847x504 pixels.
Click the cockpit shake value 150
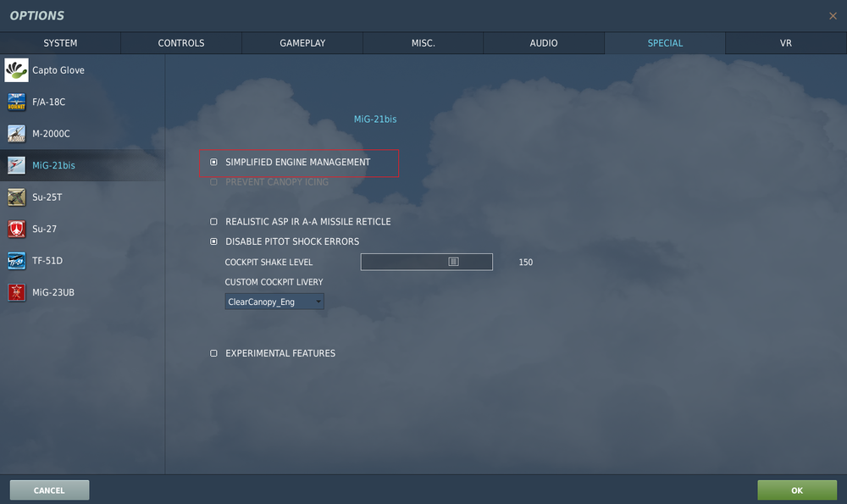526,262
